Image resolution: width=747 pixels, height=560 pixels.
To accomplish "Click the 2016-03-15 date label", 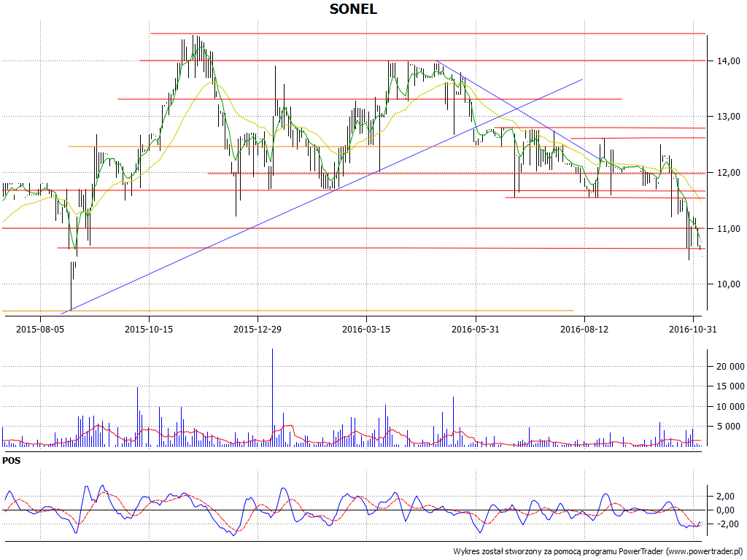I will pos(366,329).
